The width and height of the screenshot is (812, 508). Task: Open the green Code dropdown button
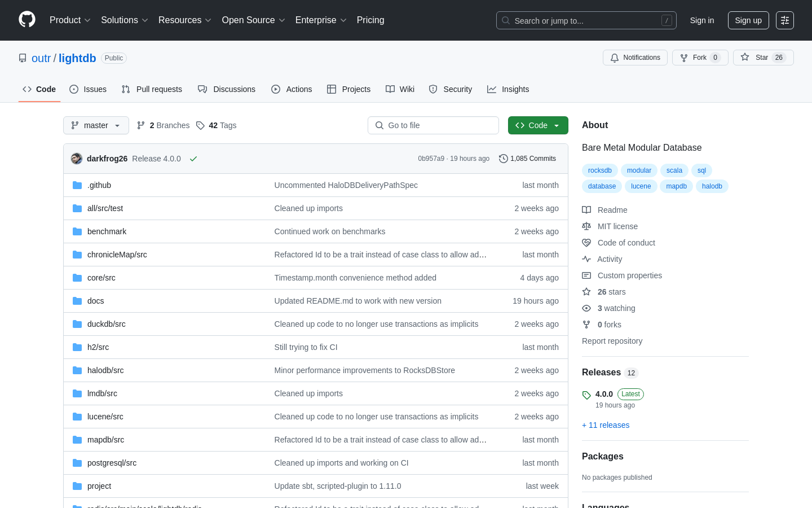point(538,125)
